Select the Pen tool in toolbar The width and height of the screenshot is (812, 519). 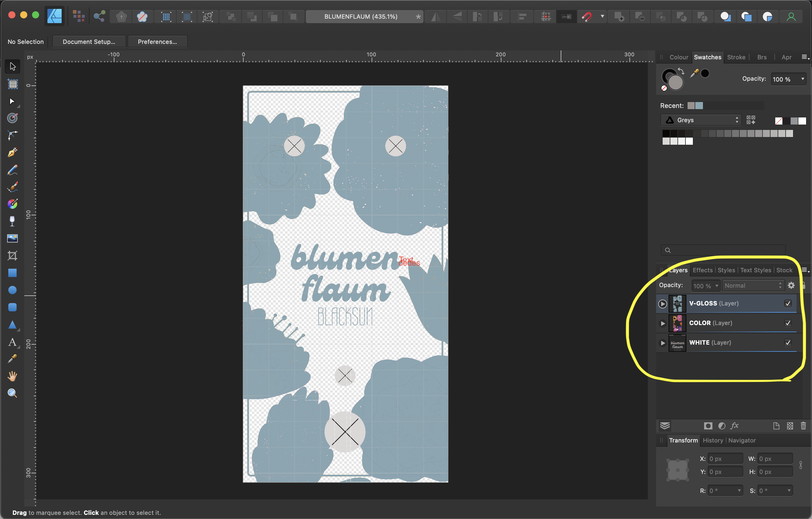click(x=12, y=152)
